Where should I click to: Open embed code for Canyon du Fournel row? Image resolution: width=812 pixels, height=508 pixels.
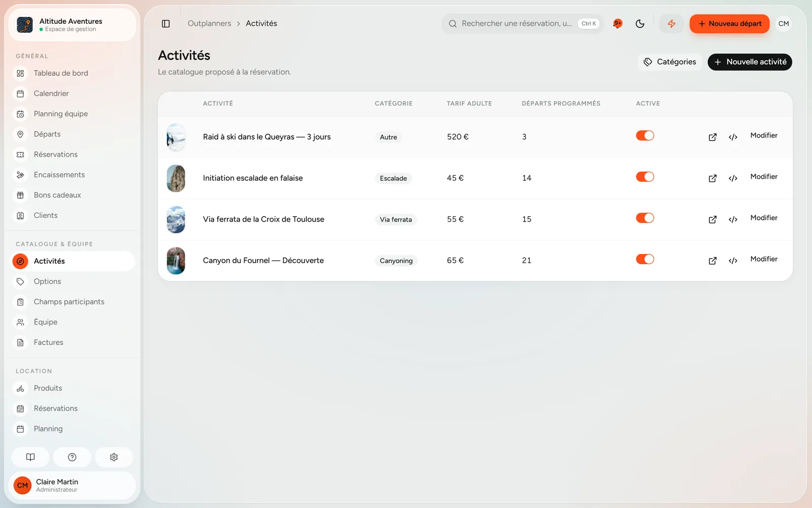coord(733,261)
